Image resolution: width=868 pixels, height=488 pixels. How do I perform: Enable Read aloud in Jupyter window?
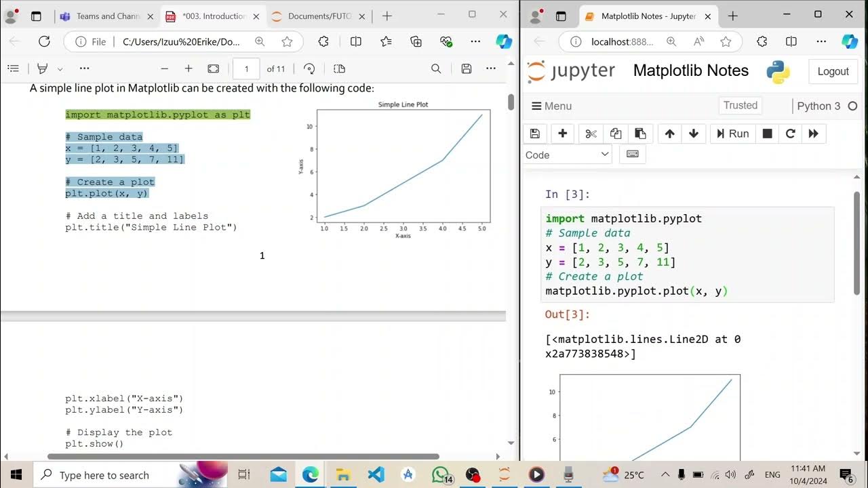coord(698,41)
